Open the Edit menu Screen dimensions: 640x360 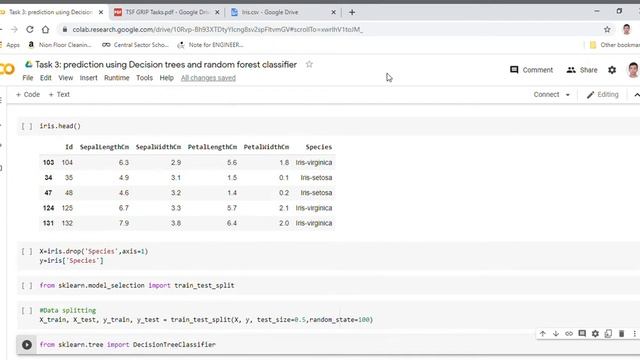(x=46, y=78)
